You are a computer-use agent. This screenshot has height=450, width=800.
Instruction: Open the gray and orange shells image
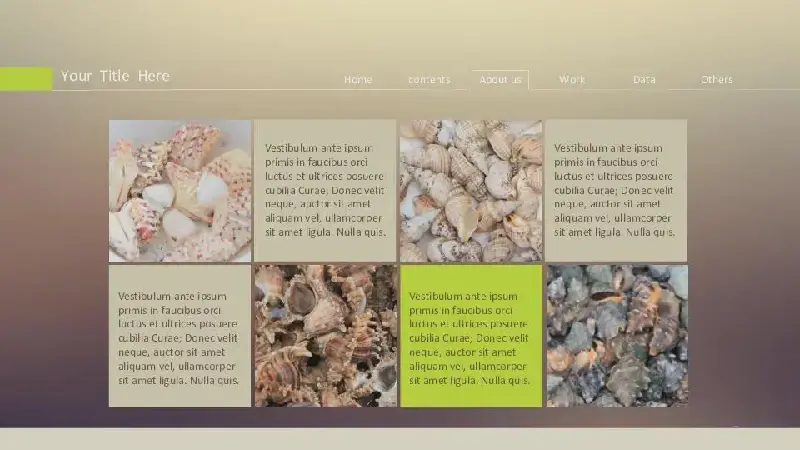click(x=617, y=336)
